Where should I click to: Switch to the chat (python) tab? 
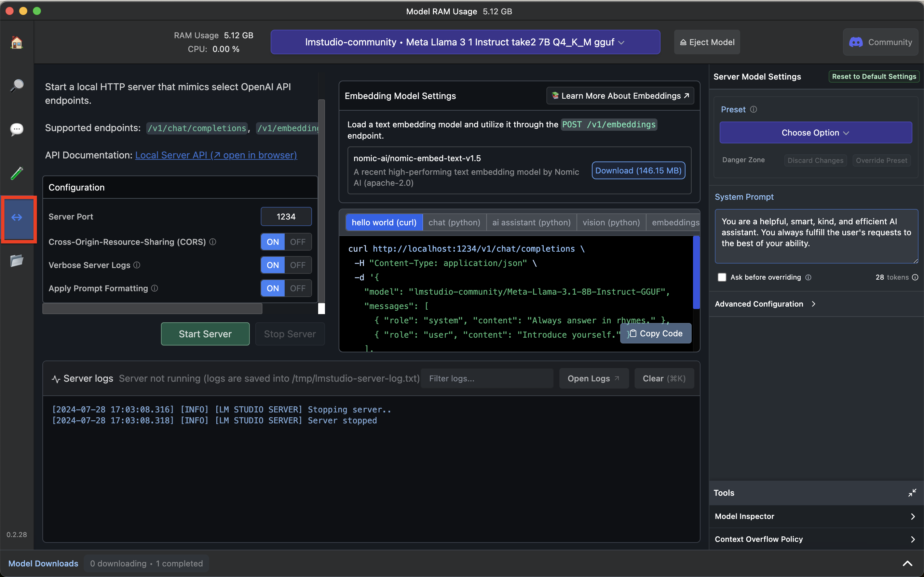pos(454,223)
